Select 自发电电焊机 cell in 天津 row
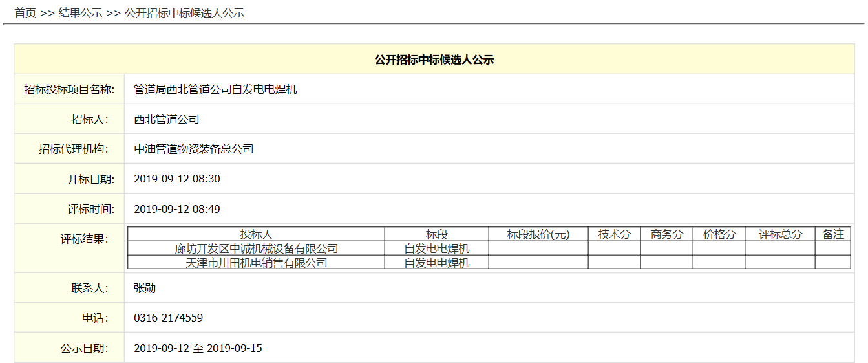 point(437,263)
